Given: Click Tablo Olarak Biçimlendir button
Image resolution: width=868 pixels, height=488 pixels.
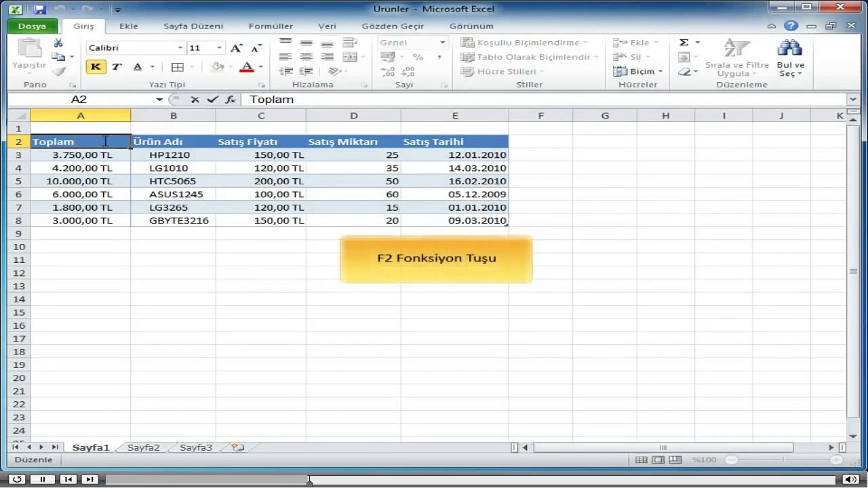Looking at the screenshot, I should [530, 57].
